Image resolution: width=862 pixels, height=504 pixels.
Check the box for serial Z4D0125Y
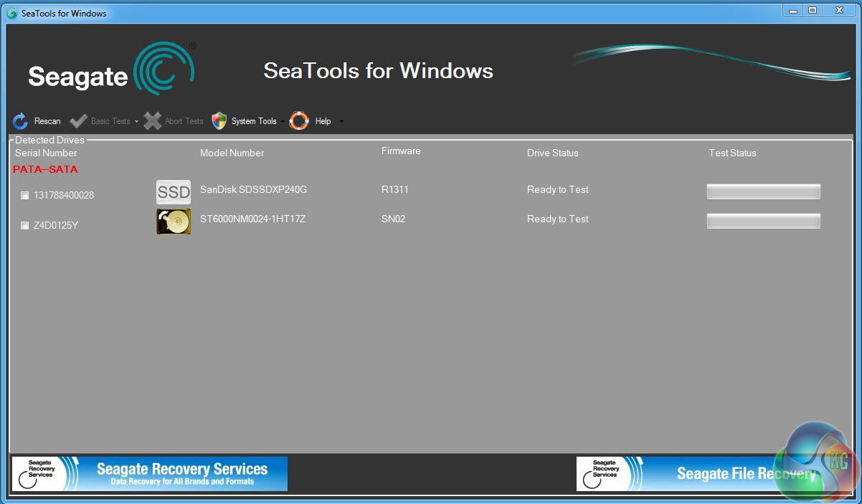25,225
